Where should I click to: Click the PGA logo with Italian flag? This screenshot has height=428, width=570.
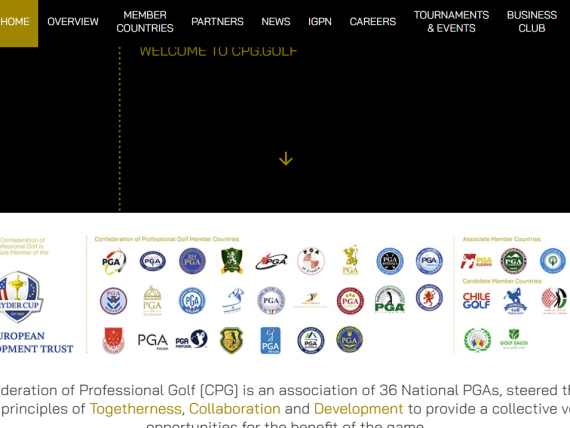[271, 301]
